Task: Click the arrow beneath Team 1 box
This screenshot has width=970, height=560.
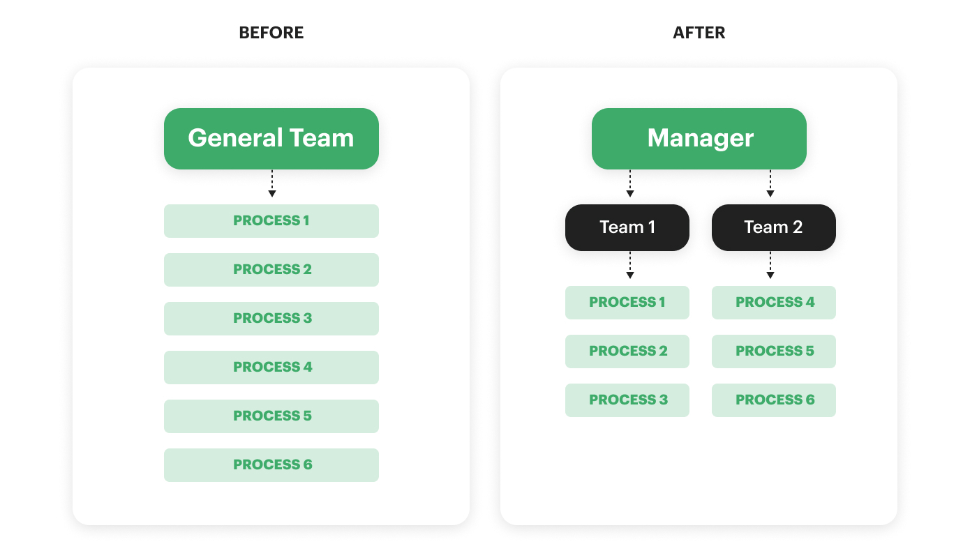Action: pos(630,266)
